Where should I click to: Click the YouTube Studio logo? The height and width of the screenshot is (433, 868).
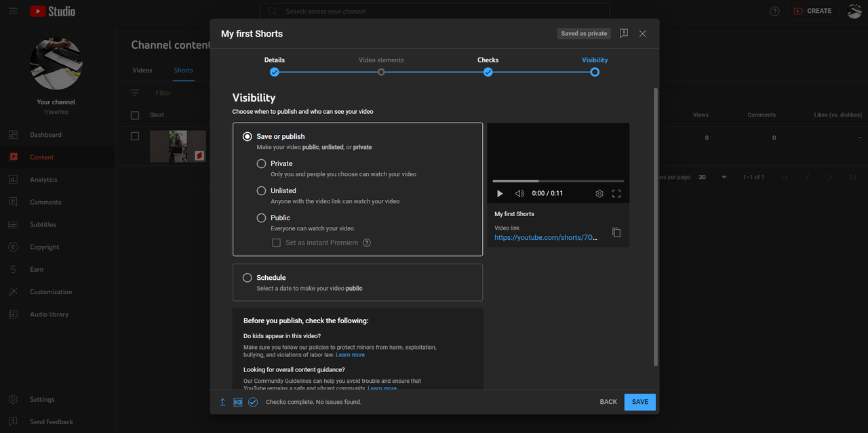(53, 11)
